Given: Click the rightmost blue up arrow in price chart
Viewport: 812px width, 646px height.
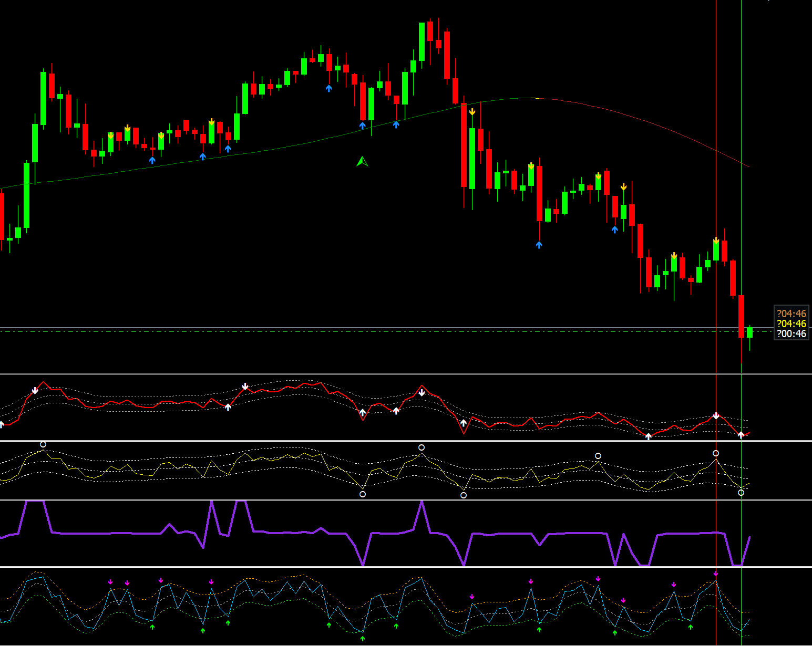Looking at the screenshot, I should [x=615, y=230].
